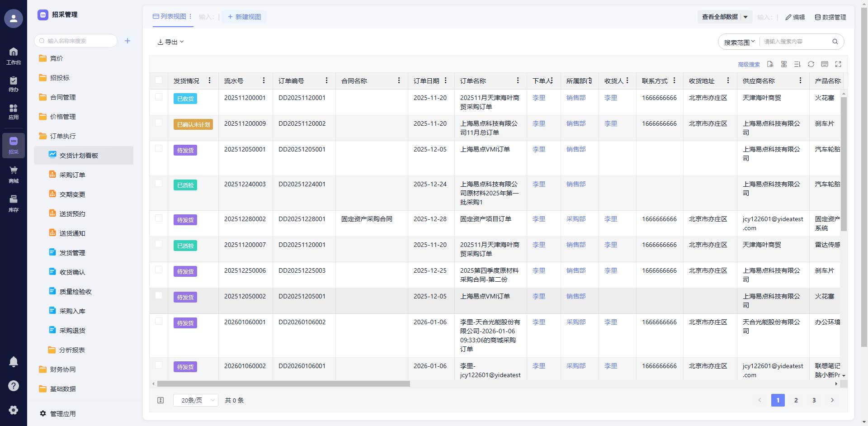Check the row with 流水号 202512050001
868x426 pixels.
click(159, 148)
